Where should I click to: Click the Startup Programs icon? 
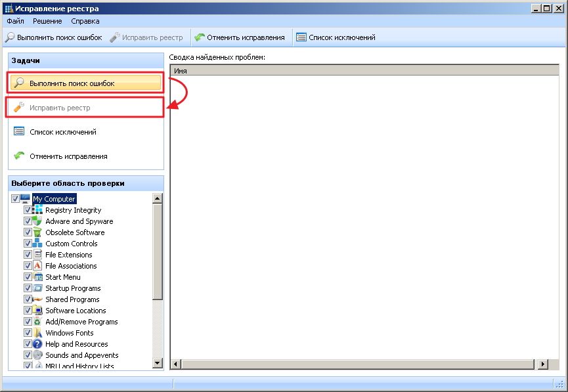(x=37, y=288)
